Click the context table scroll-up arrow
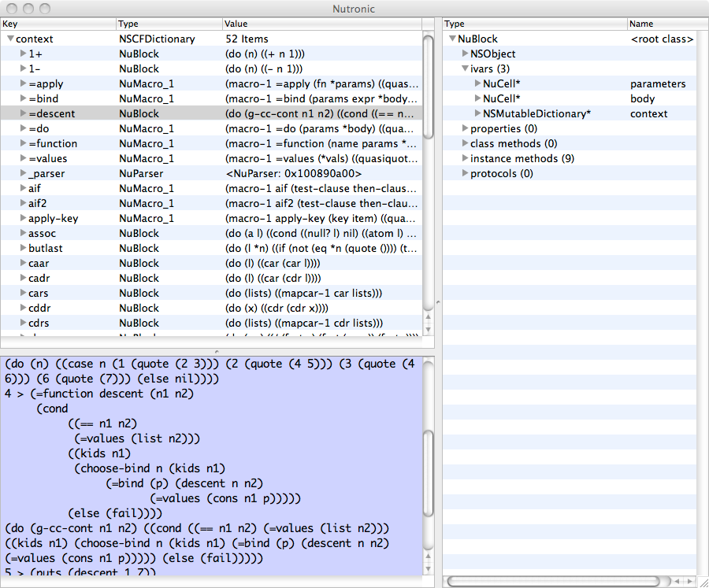Screen dimensions: 709x588 (x=428, y=317)
